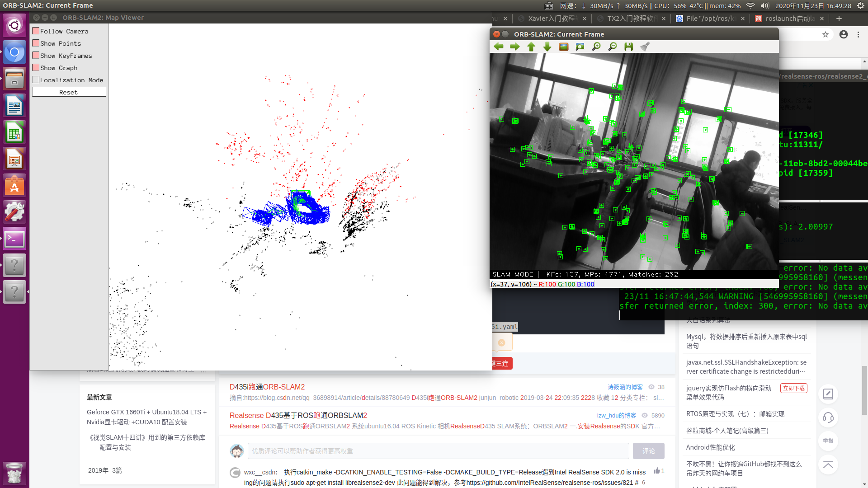Open javax.net.ssl.SSLHandshakeException sidebar link

746,367
